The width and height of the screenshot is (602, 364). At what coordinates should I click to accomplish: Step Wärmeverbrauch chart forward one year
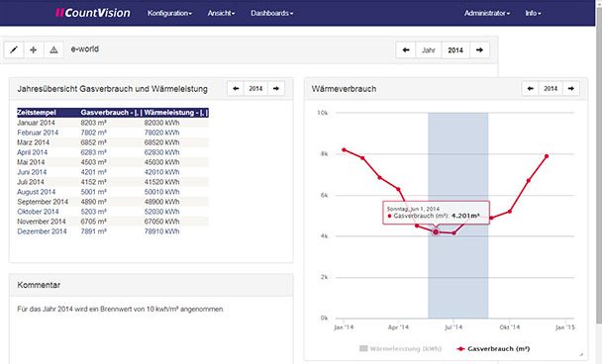click(571, 89)
